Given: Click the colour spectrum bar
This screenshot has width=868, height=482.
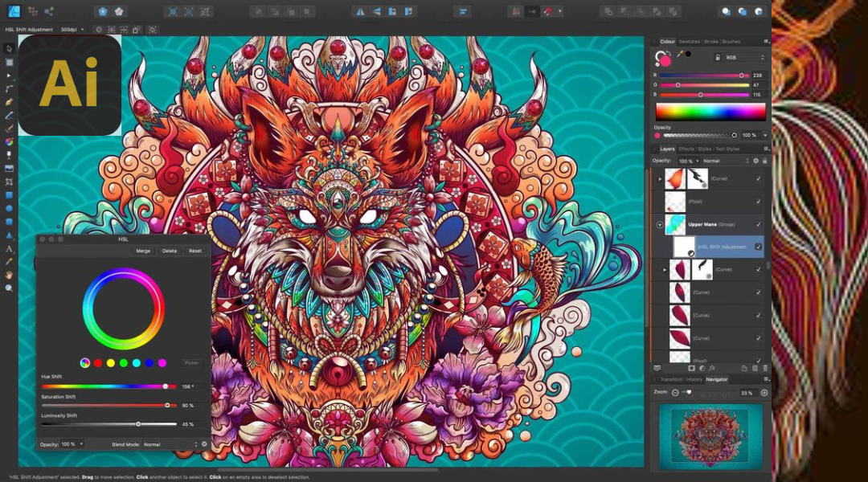Looking at the screenshot, I should (x=710, y=112).
